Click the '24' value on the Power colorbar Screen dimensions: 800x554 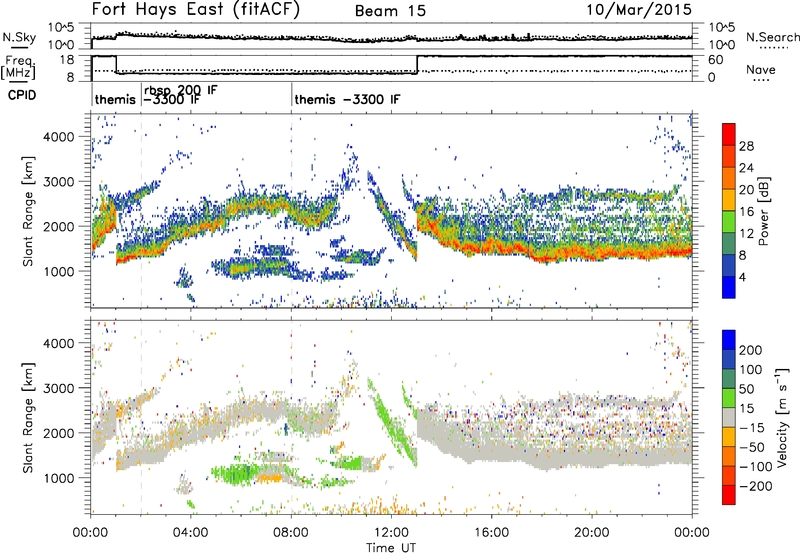(746, 168)
